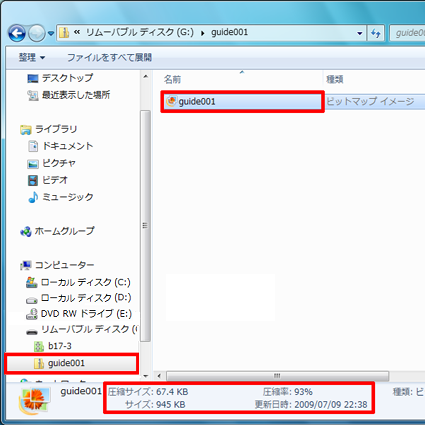The height and width of the screenshot is (425, 425).
Task: Click the Back navigation arrow button
Action: (17, 33)
